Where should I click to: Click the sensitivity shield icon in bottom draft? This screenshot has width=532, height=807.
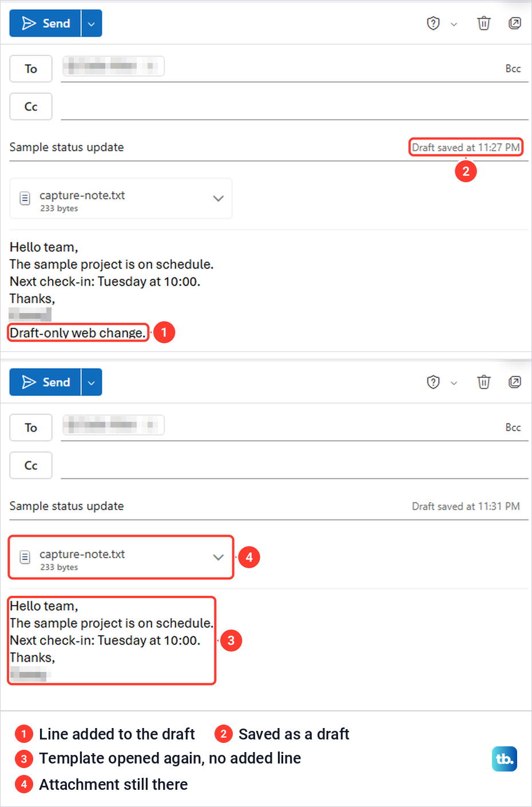click(x=434, y=382)
